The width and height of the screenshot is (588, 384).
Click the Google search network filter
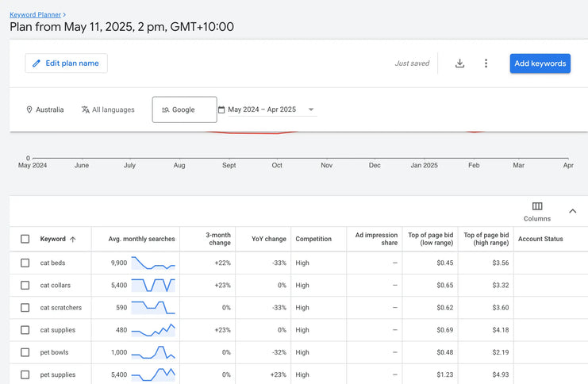[x=184, y=109]
